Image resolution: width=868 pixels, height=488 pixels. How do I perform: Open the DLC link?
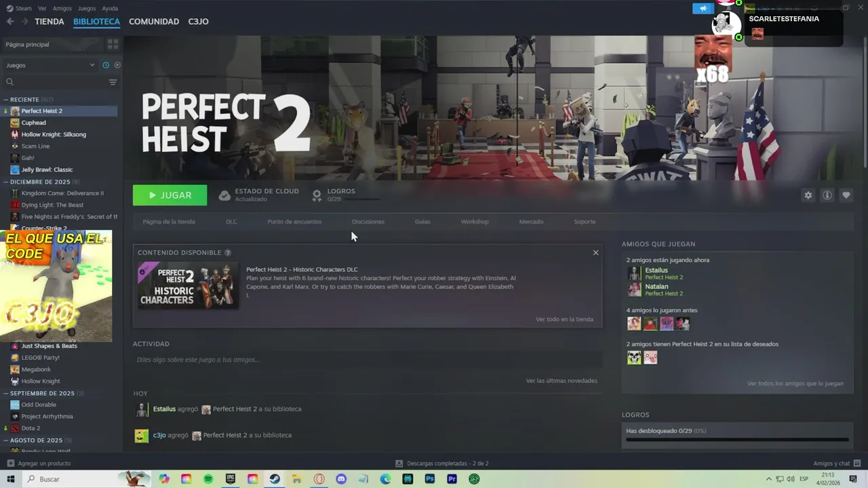[231, 222]
